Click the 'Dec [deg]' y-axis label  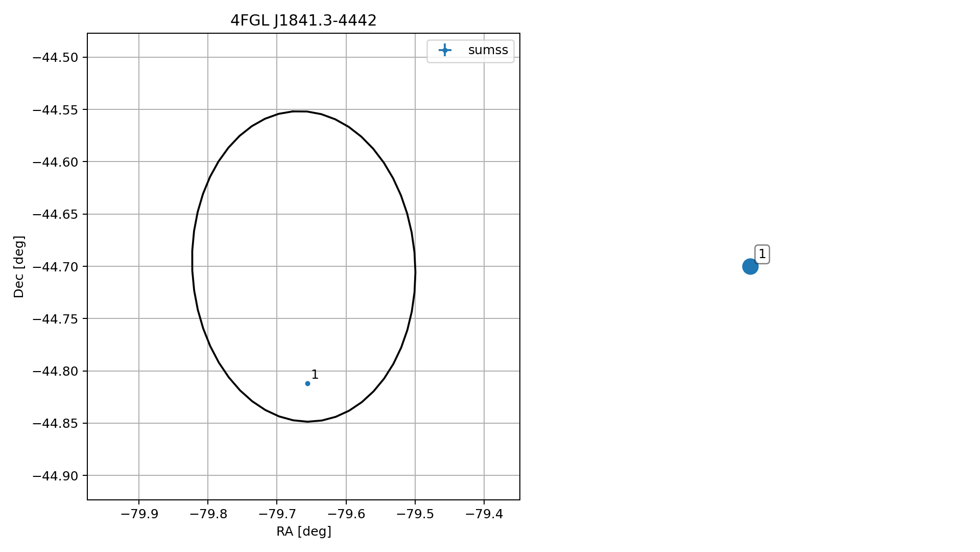tap(19, 266)
